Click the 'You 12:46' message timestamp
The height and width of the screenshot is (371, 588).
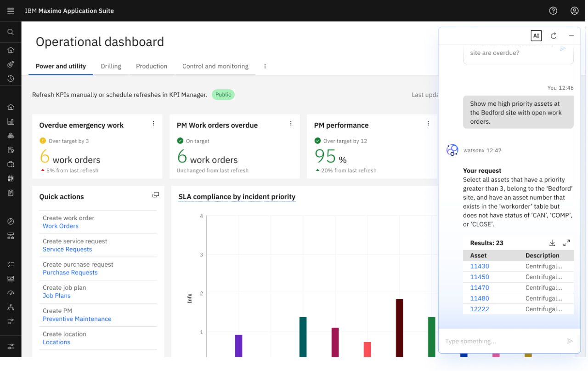[560, 88]
